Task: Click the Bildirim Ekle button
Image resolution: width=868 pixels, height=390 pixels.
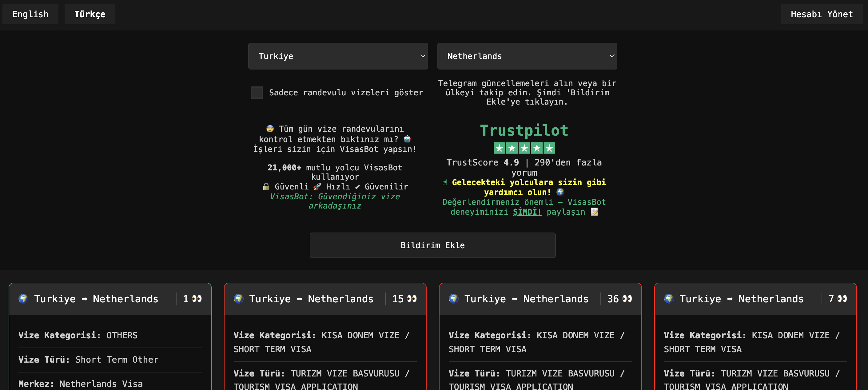Action: 432,245
